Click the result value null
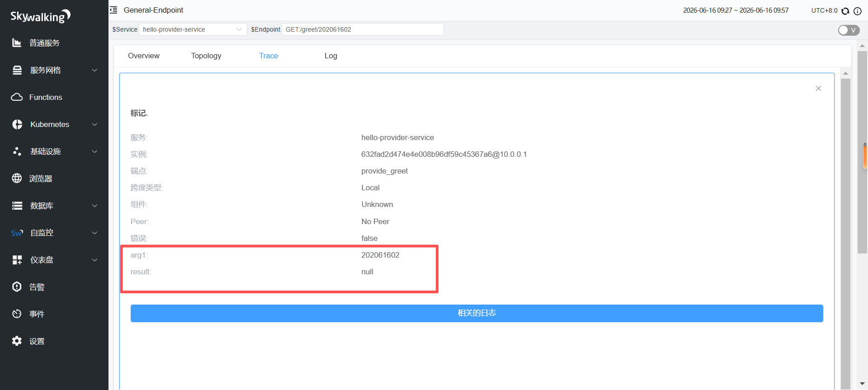868x390 pixels. (x=367, y=272)
